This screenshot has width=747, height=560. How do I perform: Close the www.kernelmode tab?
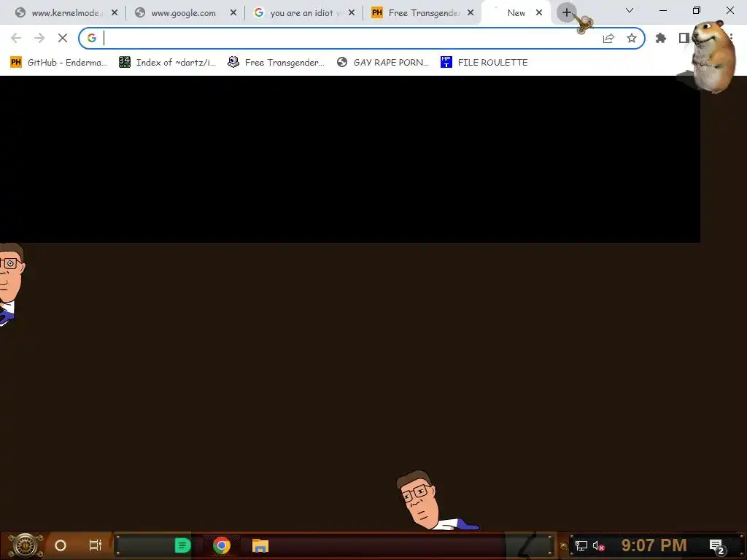click(x=115, y=13)
